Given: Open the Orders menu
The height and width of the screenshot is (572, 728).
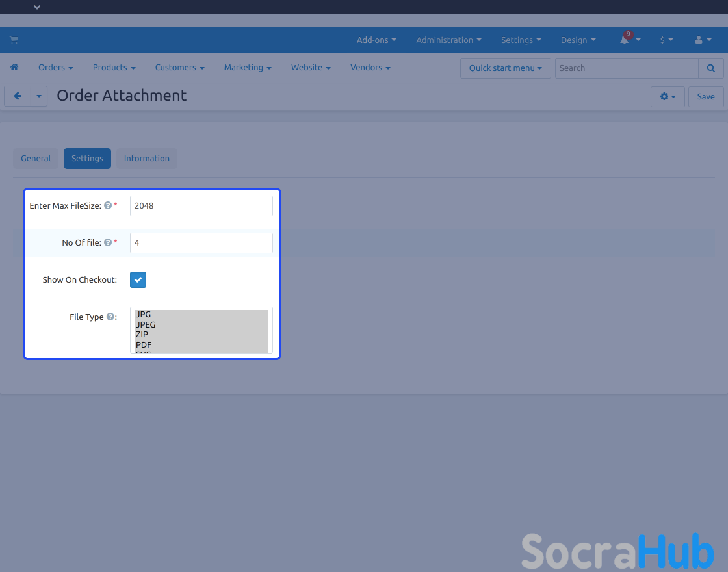Looking at the screenshot, I should pos(56,68).
